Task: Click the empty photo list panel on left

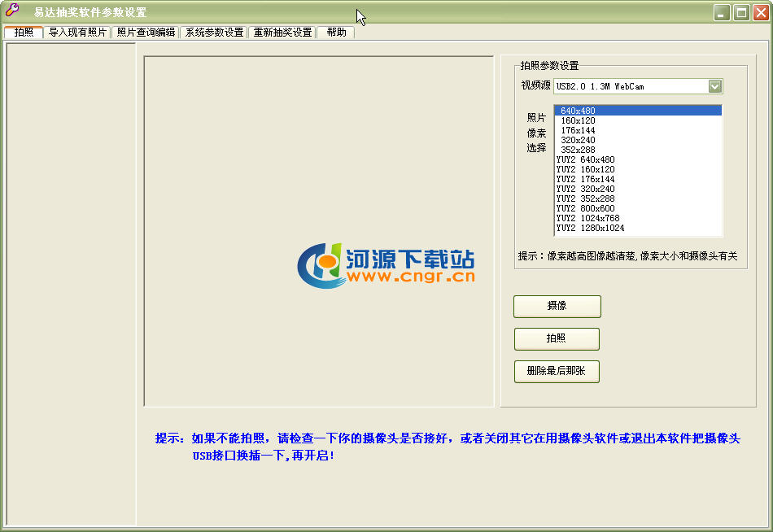Action: click(71, 285)
